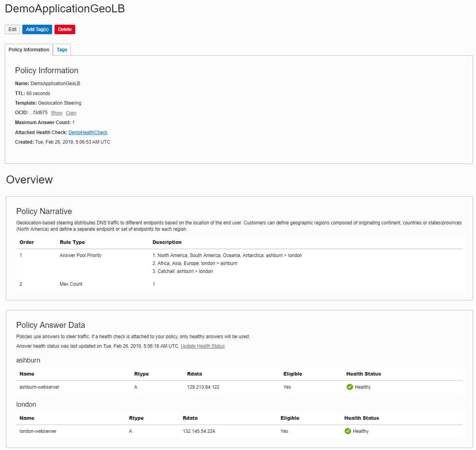
Task: Show the full OCID value
Action: 57,113
